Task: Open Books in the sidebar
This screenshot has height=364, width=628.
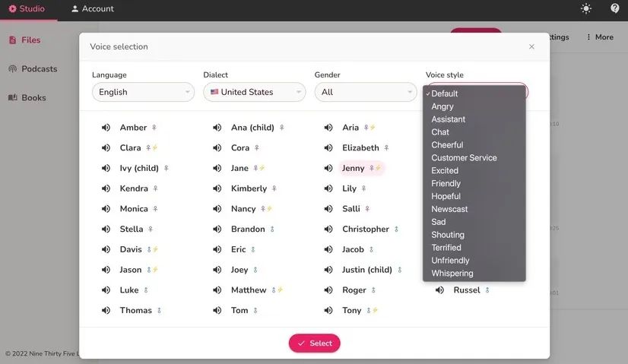Action: pyautogui.click(x=27, y=98)
